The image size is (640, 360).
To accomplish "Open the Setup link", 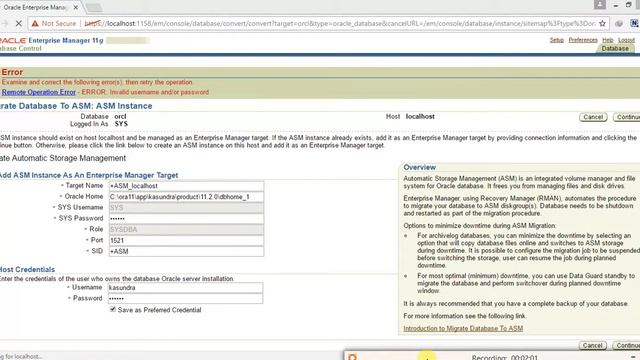I will click(x=556, y=40).
